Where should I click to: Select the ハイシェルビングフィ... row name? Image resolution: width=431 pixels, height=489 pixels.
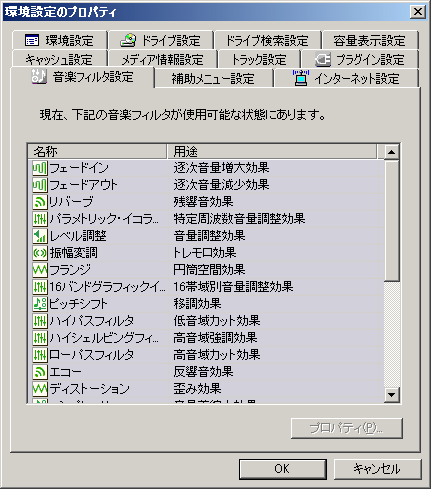[x=104, y=338]
